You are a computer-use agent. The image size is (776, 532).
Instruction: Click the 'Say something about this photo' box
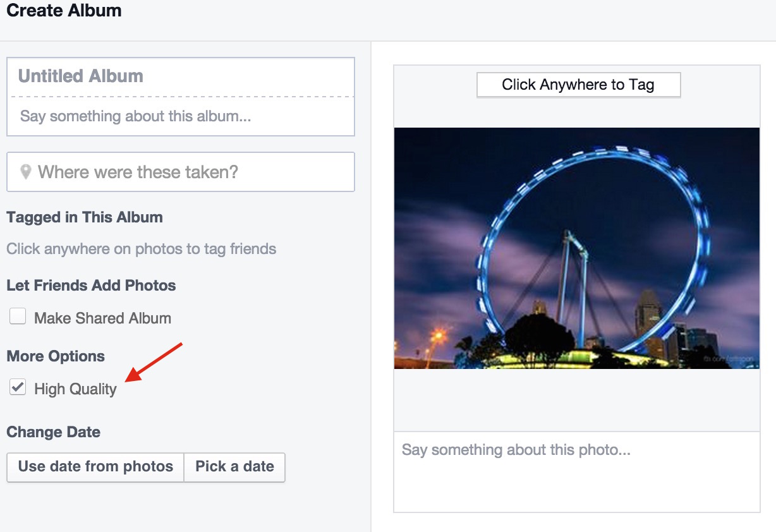point(576,471)
